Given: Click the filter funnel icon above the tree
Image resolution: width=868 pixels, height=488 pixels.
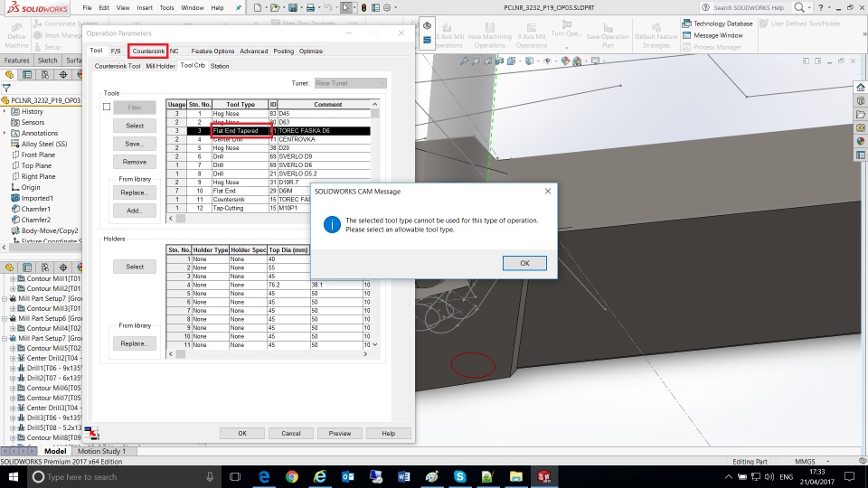Looking at the screenshot, I should [6, 88].
